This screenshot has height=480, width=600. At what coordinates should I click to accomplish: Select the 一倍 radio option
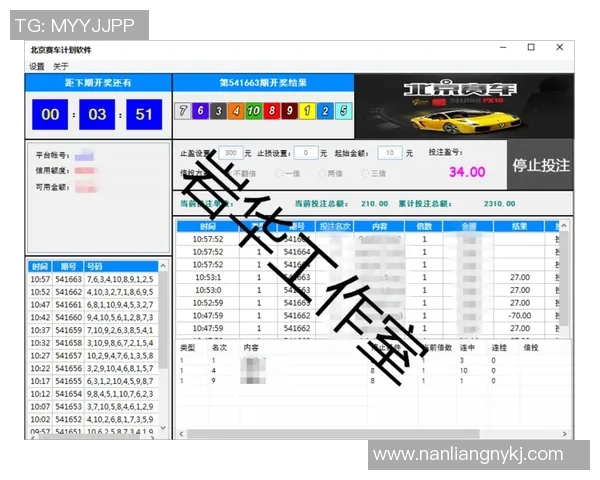(288, 174)
